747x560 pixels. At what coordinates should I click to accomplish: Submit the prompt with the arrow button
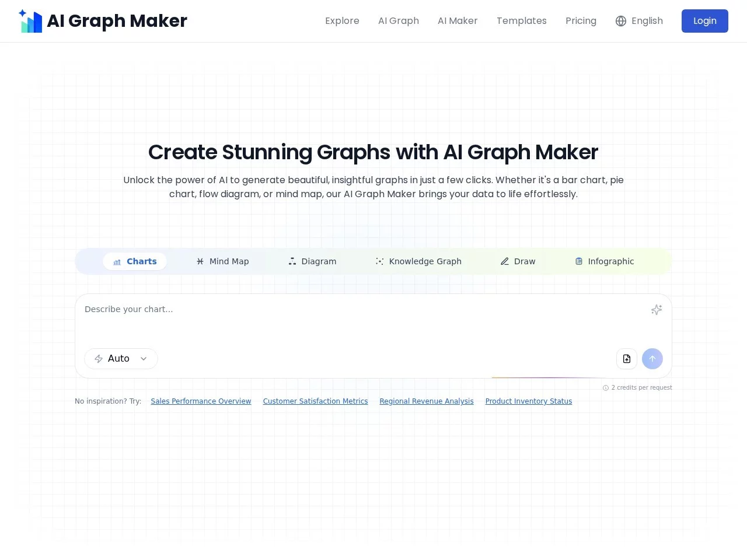652,359
